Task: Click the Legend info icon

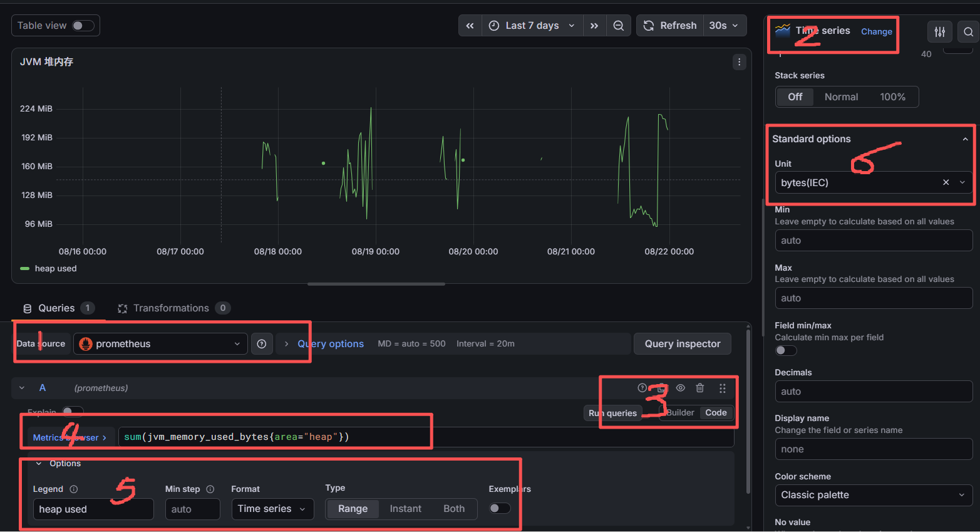Action: (x=74, y=489)
